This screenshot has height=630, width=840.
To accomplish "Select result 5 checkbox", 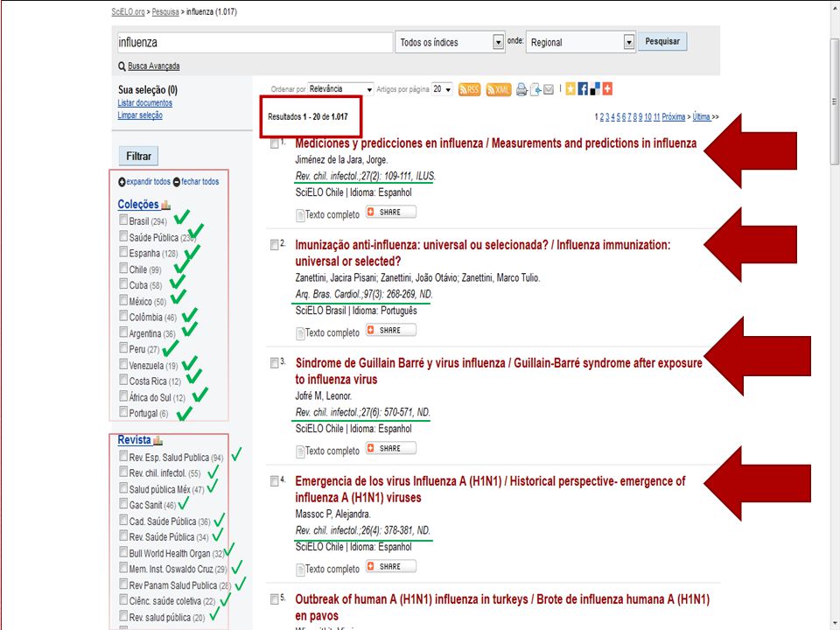I will pyautogui.click(x=274, y=598).
